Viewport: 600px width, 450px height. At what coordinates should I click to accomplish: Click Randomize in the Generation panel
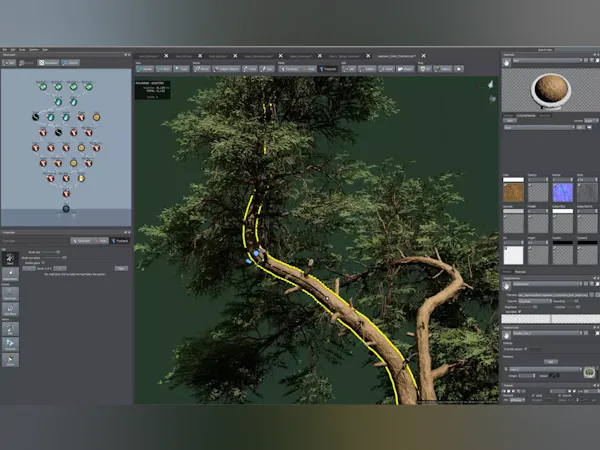click(x=48, y=62)
